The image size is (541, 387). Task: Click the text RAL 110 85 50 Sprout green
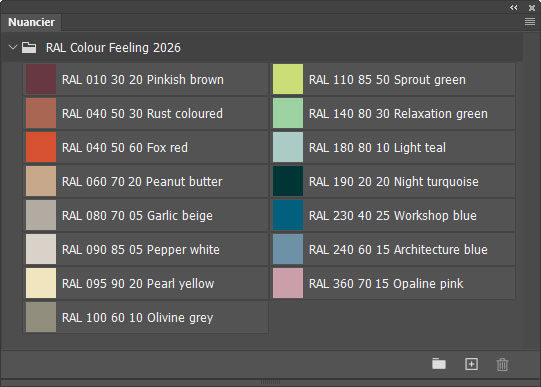point(387,80)
